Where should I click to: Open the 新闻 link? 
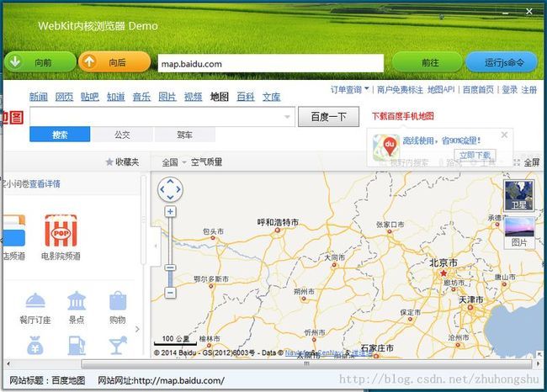(39, 97)
